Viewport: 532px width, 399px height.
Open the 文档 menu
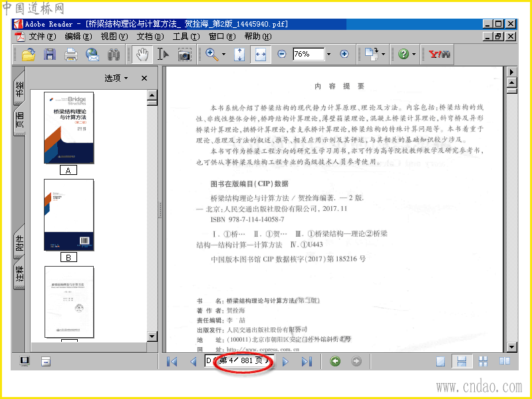point(150,37)
